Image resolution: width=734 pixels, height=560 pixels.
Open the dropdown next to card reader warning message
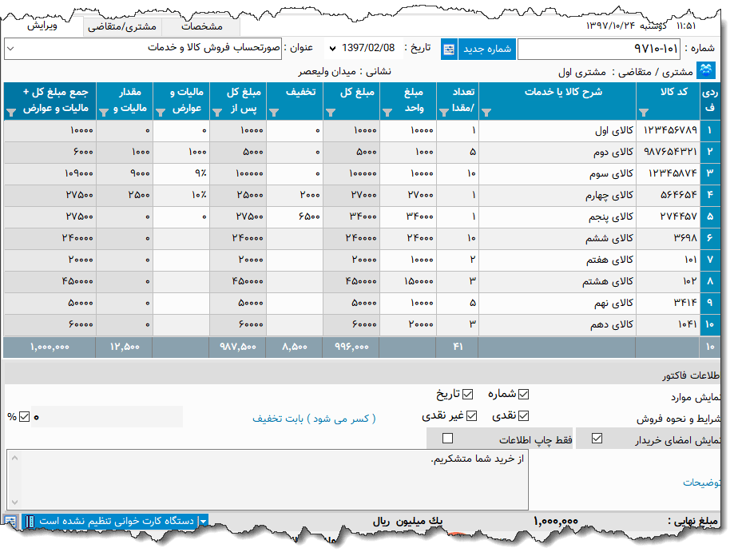(203, 520)
